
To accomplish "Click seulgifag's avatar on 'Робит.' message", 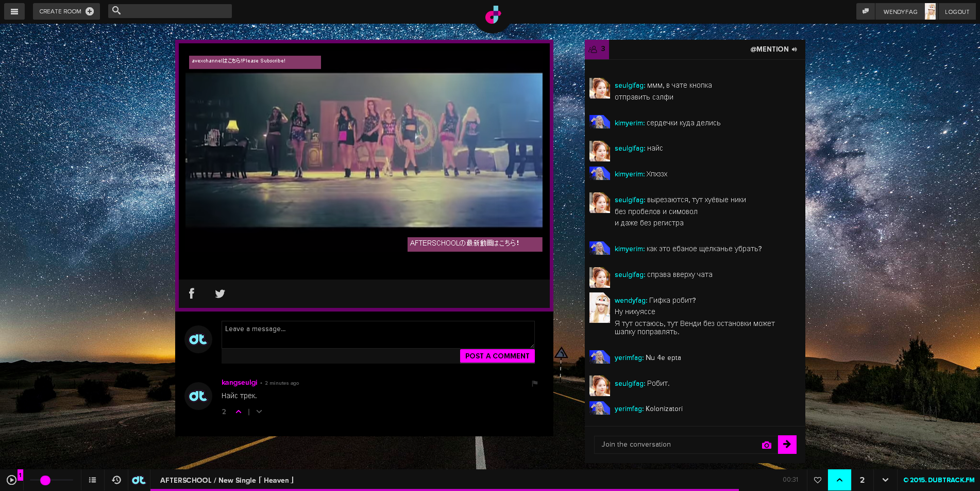I will (x=600, y=386).
